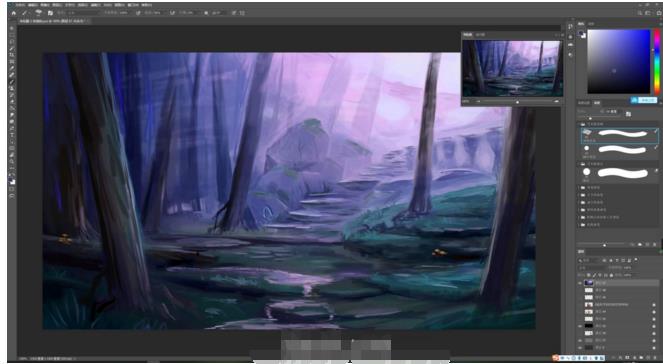Select the Hand tool
663x364 pixels.
tap(11, 155)
